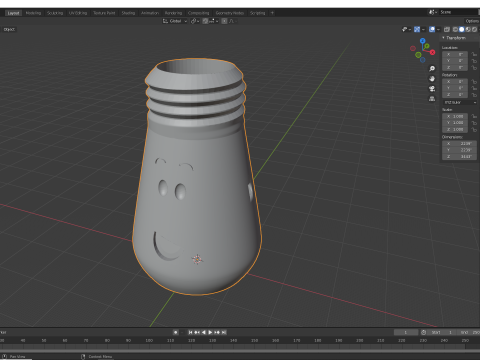Click the current frame number field
Viewport: 480px width, 360px height.
[406, 332]
